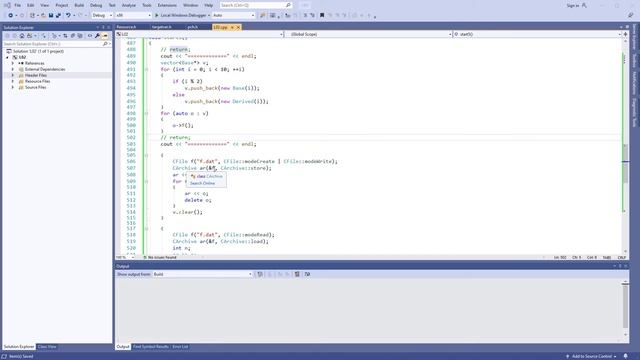The image size is (640, 360).
Task: Click the Save All icon in toolbar
Action: [x=58, y=15]
